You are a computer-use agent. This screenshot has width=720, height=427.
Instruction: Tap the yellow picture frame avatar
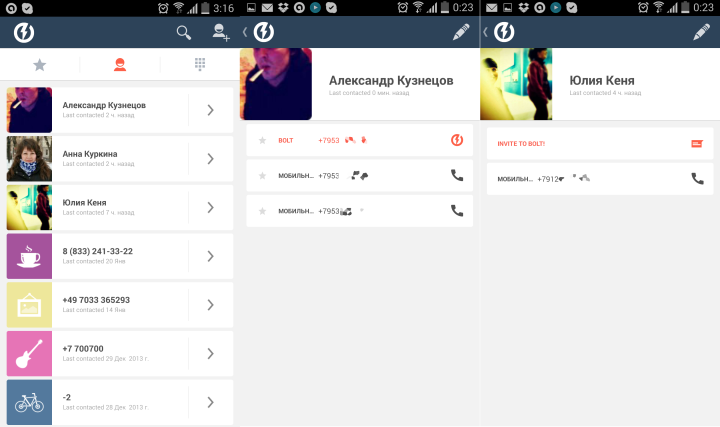coord(29,305)
